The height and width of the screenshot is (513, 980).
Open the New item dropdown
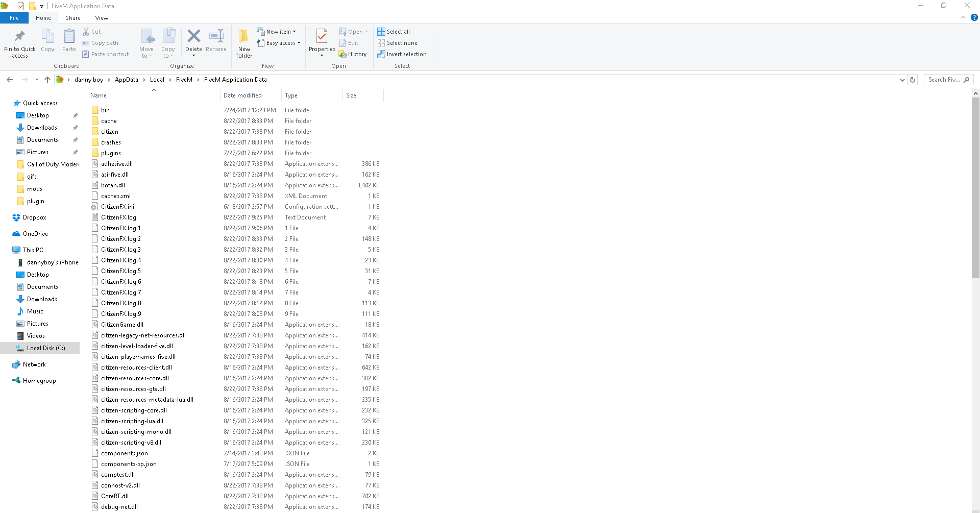(x=276, y=32)
